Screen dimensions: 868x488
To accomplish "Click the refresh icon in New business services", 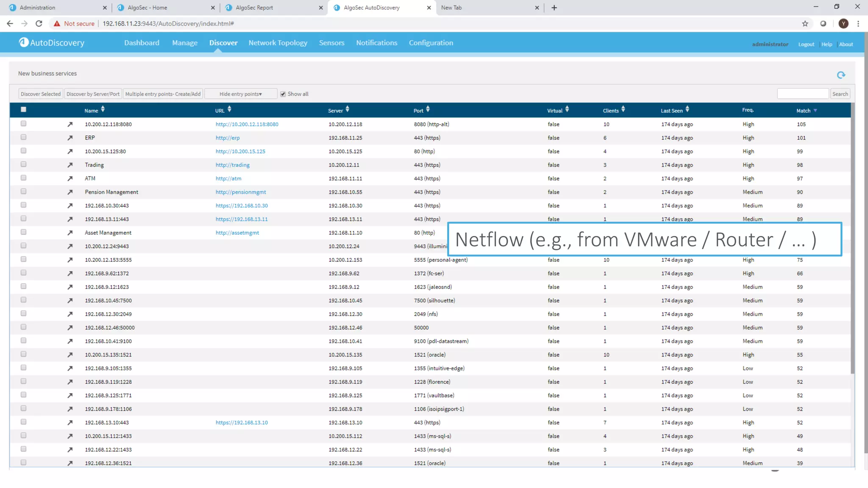I will pos(841,75).
